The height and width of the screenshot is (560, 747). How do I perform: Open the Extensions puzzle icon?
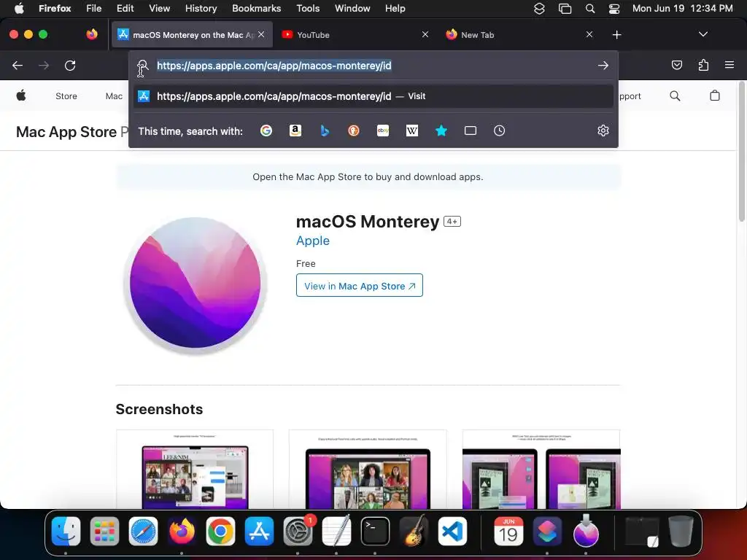click(703, 65)
